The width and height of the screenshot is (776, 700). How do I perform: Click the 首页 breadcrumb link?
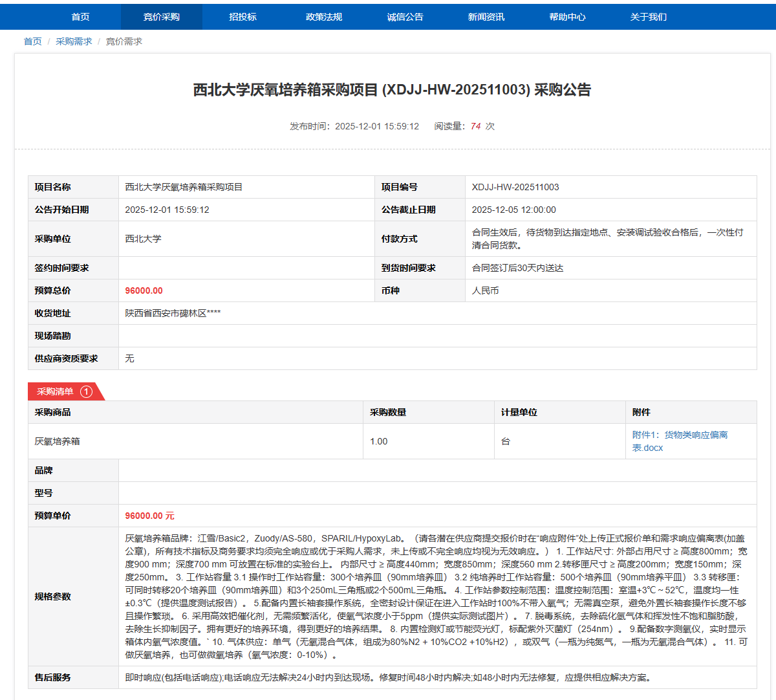click(x=32, y=41)
